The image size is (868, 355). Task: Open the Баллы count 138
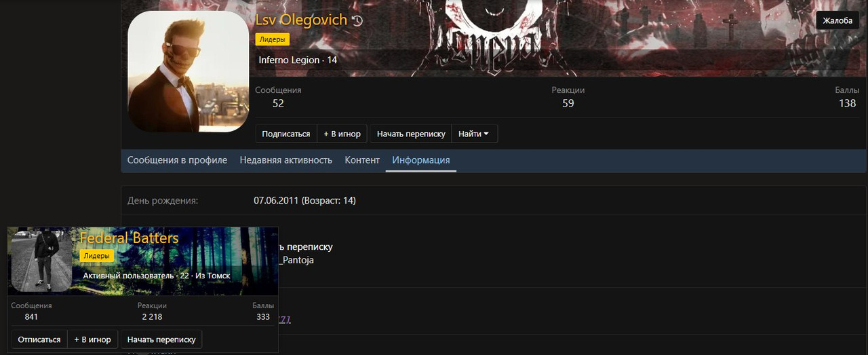click(x=847, y=103)
